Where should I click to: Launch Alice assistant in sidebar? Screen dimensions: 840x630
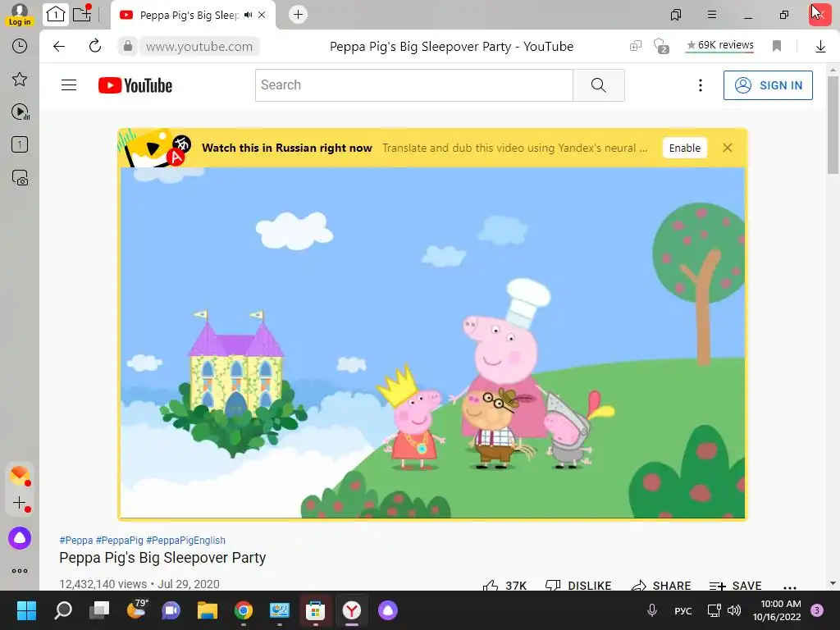point(20,538)
